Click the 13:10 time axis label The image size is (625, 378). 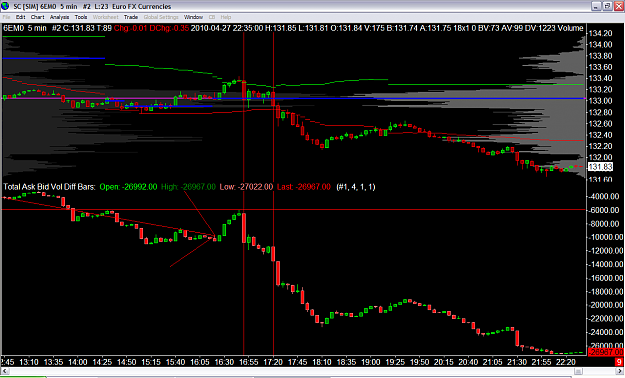pos(29,362)
